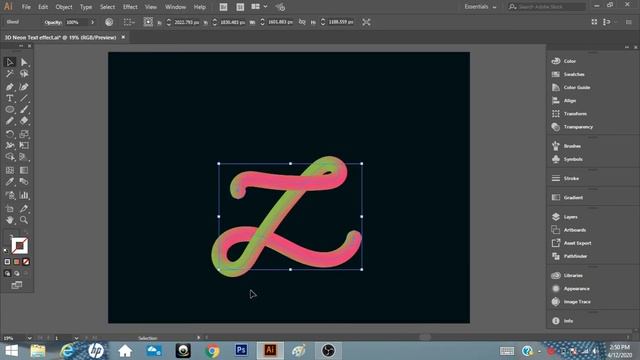This screenshot has height=360, width=640.
Task: Choose the Mesh tool
Action: pos(10,170)
